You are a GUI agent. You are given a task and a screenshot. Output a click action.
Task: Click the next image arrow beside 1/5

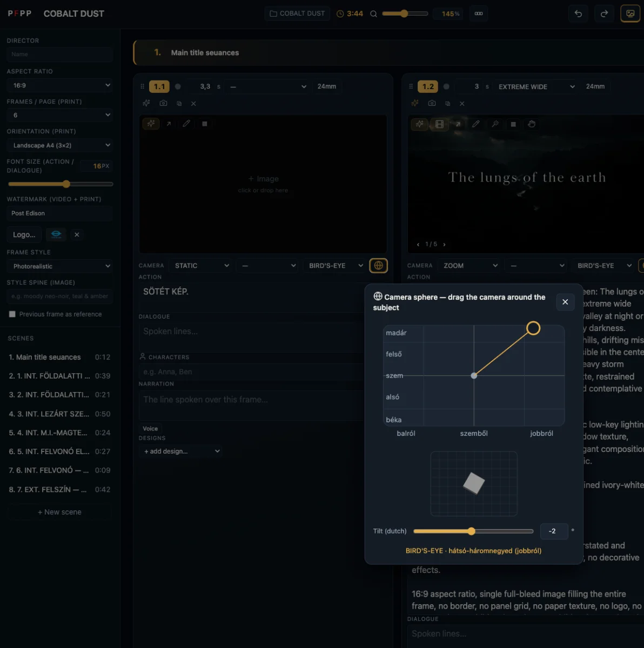445,244
